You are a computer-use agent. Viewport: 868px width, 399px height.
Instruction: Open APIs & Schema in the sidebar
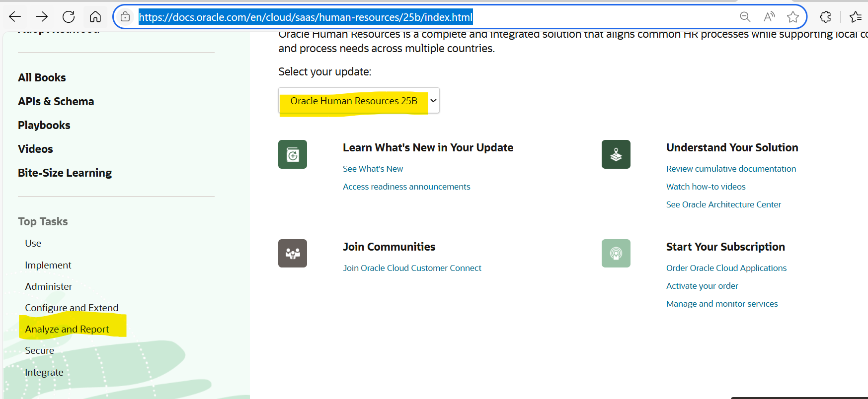[56, 101]
